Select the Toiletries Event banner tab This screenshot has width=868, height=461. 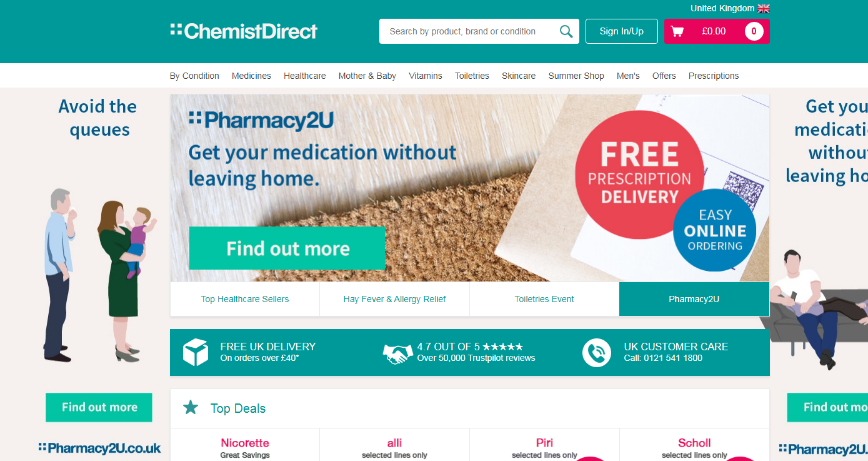[544, 299]
